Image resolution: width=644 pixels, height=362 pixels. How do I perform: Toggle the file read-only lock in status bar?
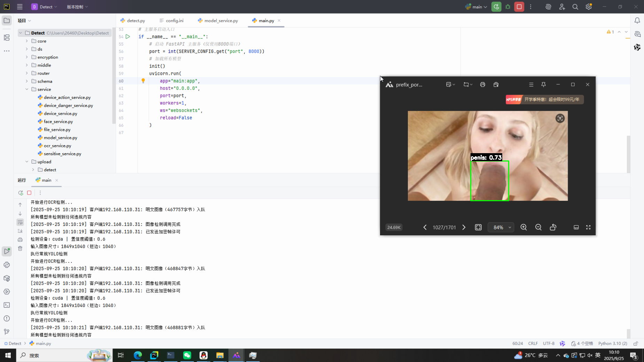point(636,344)
